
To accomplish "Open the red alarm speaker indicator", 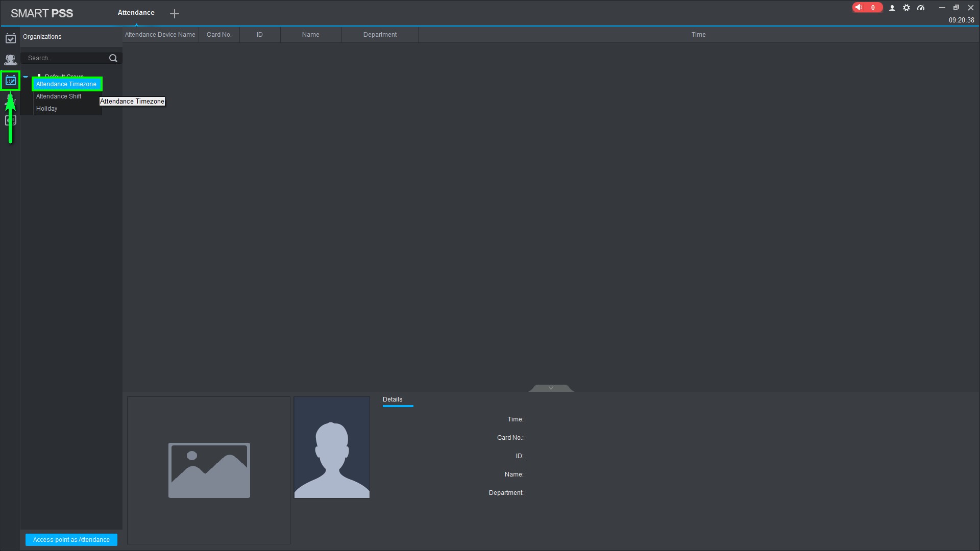I will [866, 8].
